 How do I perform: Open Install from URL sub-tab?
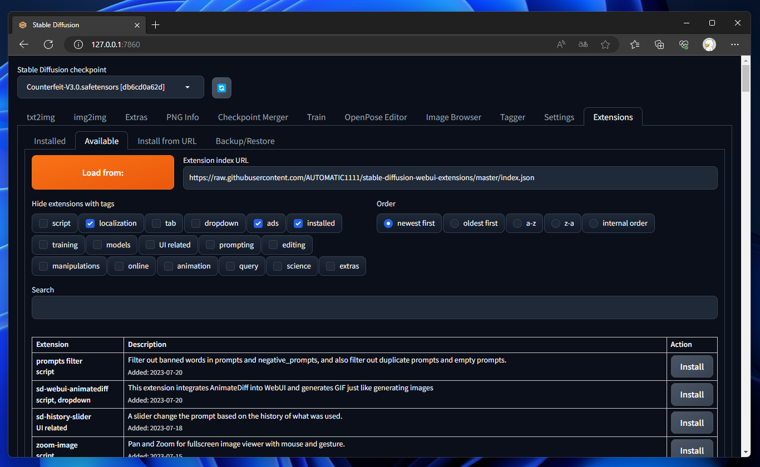(167, 141)
